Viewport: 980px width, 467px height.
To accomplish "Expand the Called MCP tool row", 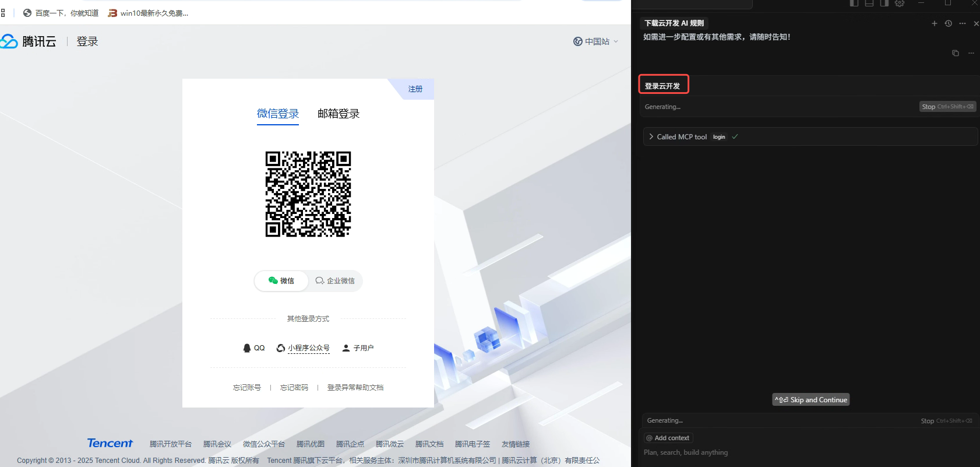I will pyautogui.click(x=810, y=136).
